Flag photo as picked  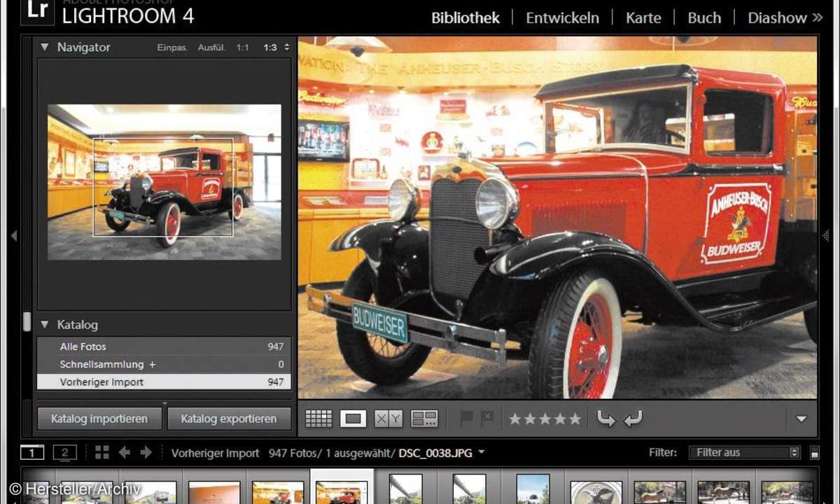(467, 418)
